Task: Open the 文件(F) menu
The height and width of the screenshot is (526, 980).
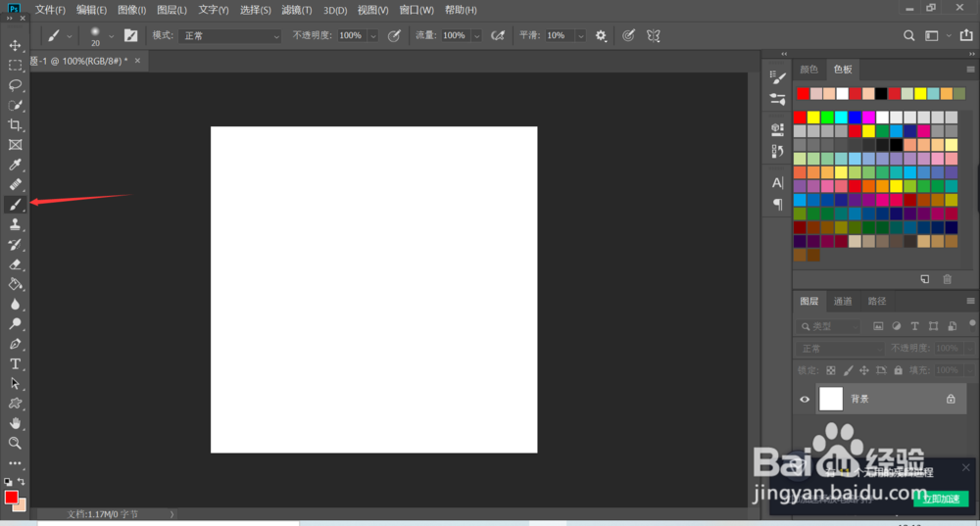Action: click(x=50, y=10)
